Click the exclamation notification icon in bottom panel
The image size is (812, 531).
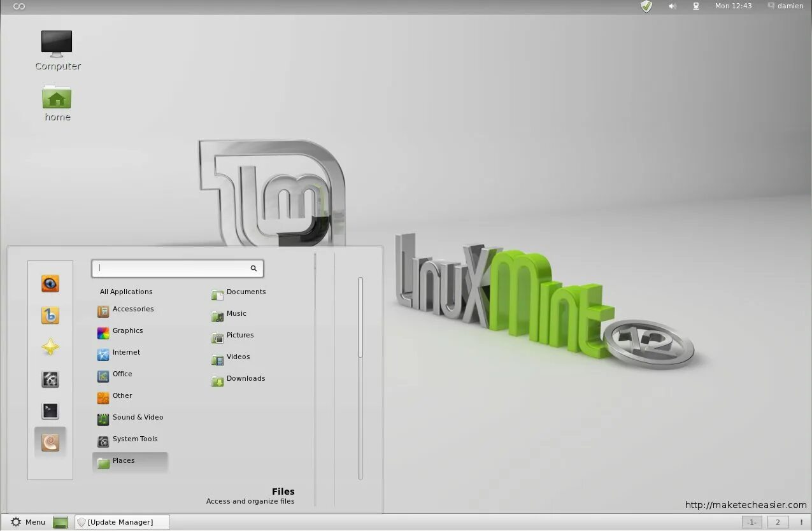(801, 523)
